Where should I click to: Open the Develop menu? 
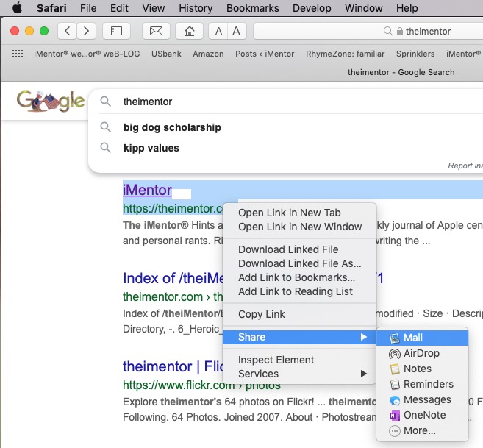312,8
